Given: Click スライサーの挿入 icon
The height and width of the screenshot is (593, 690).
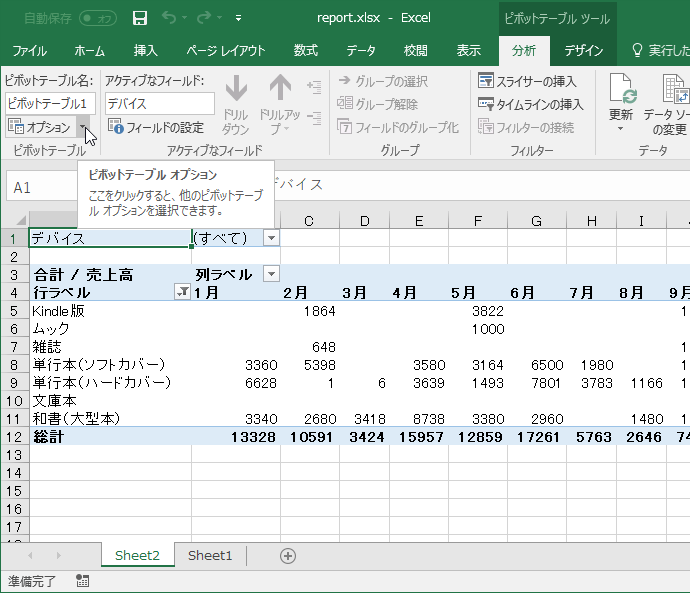Looking at the screenshot, I should 486,81.
